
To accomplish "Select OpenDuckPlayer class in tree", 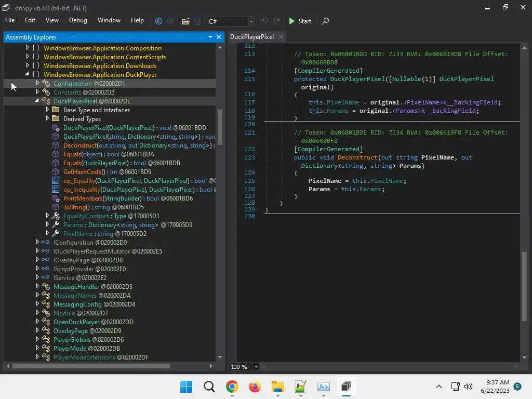I will pos(94,322).
